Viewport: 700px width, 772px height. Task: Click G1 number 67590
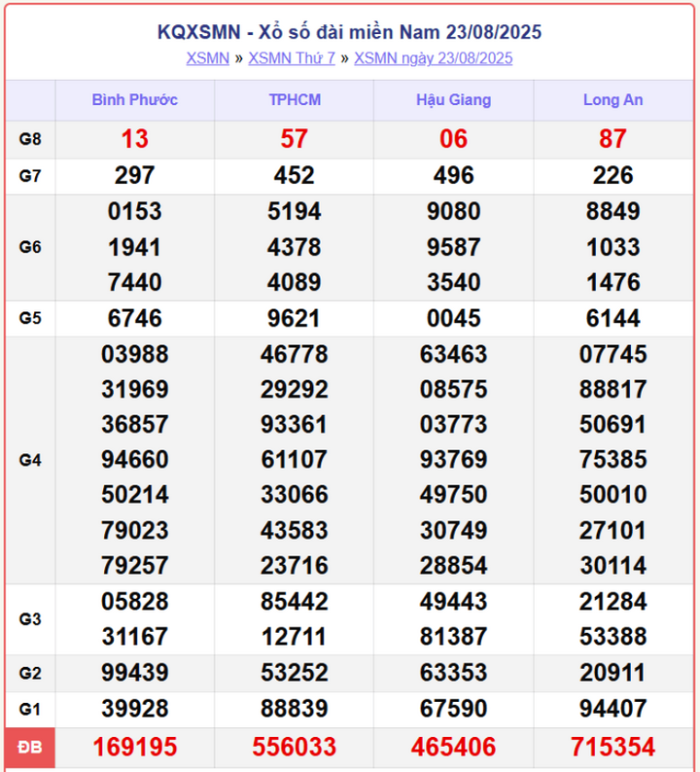coord(453,709)
